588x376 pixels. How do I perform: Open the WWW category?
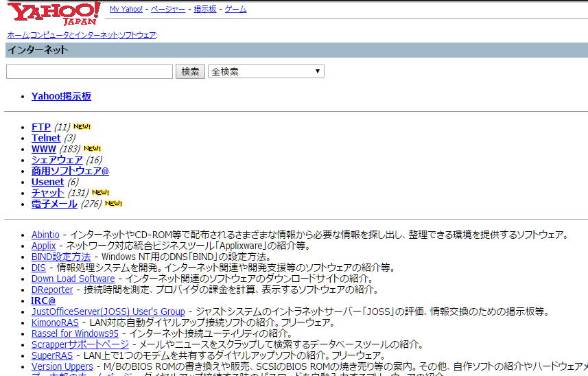(43, 149)
